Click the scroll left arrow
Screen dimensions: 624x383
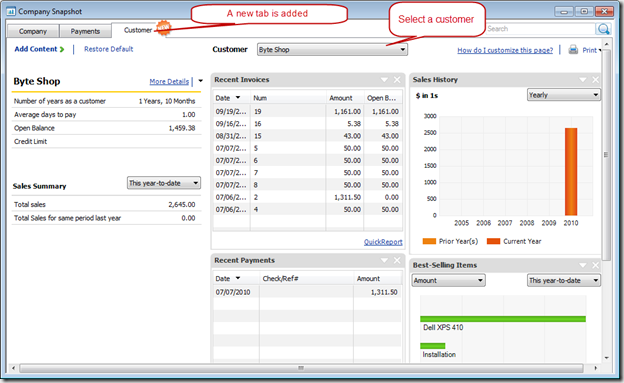coord(13,368)
